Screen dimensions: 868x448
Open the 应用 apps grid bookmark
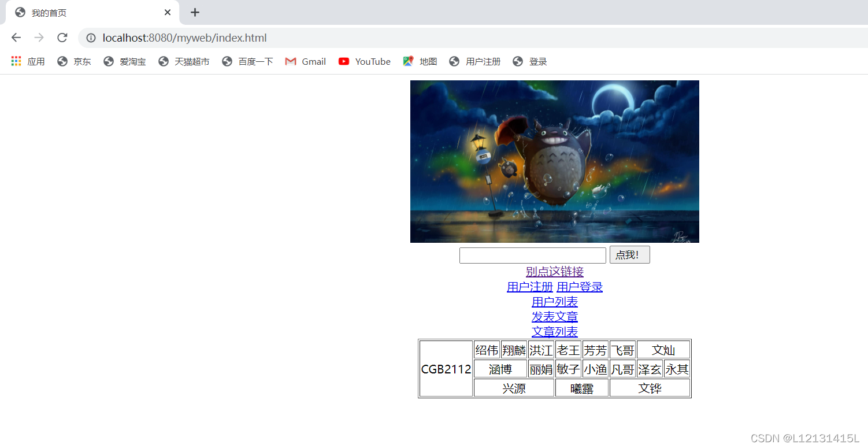click(x=28, y=61)
